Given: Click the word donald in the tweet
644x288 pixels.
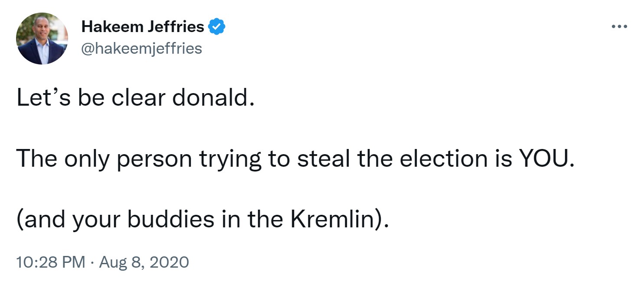Looking at the screenshot, I should pyautogui.click(x=212, y=99).
